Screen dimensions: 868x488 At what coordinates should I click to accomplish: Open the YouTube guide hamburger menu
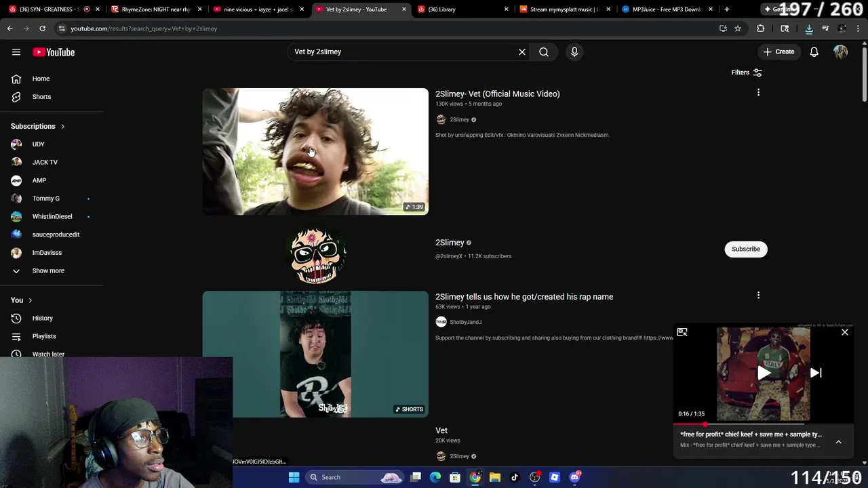pos(16,52)
